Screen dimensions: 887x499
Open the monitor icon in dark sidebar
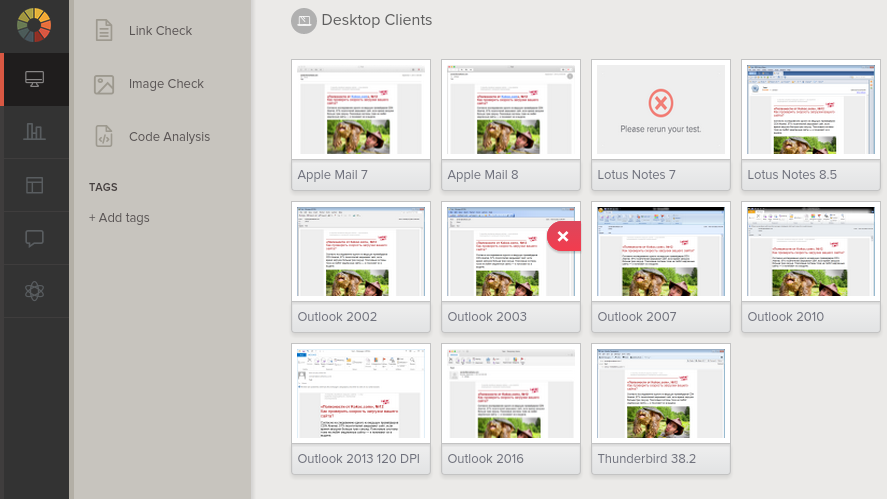[35, 79]
